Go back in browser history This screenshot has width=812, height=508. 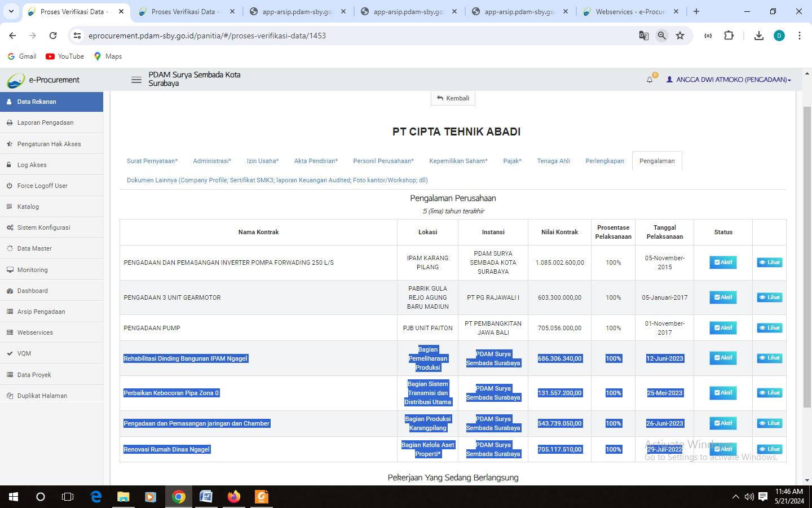click(x=12, y=36)
